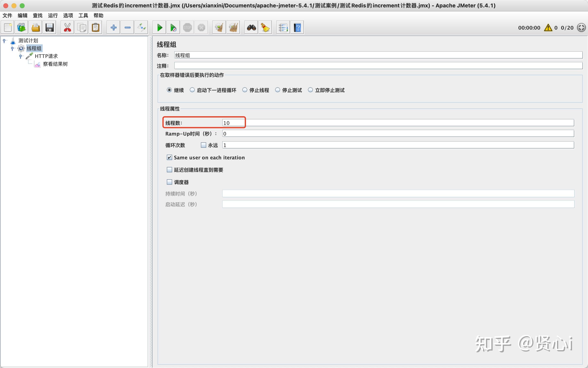Image resolution: width=588 pixels, height=368 pixels.
Task: Open the 工具 menu
Action: click(83, 16)
